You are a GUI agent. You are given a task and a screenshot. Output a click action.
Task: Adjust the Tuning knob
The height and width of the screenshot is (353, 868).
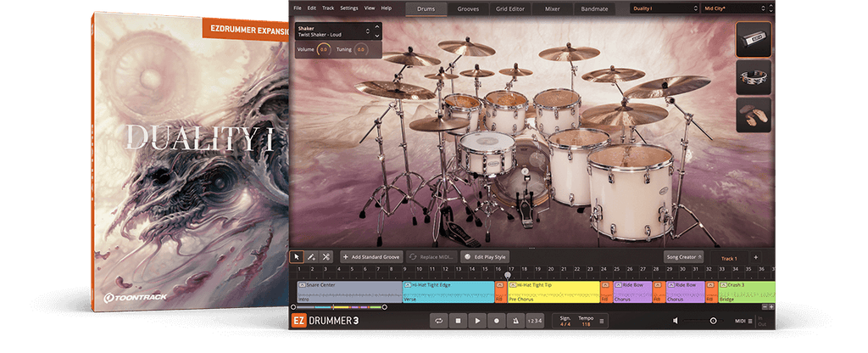(x=360, y=49)
